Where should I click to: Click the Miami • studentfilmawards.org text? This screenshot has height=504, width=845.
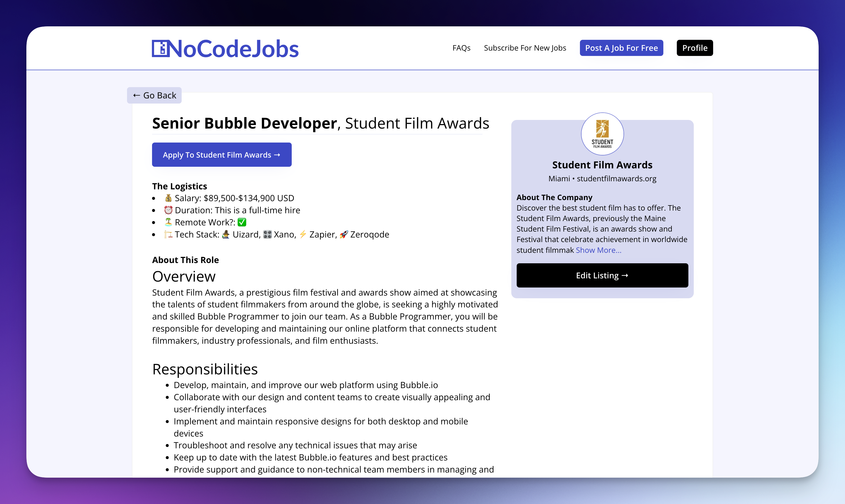coord(602,179)
